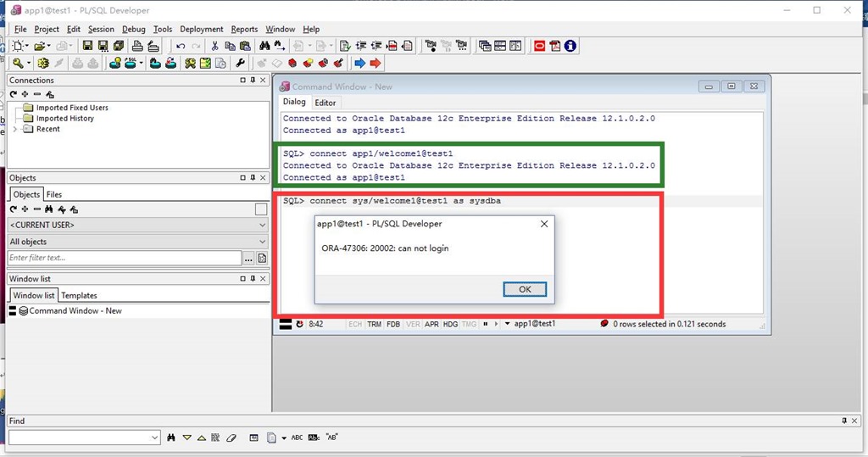Click the red Oracle logo icon

tap(540, 46)
